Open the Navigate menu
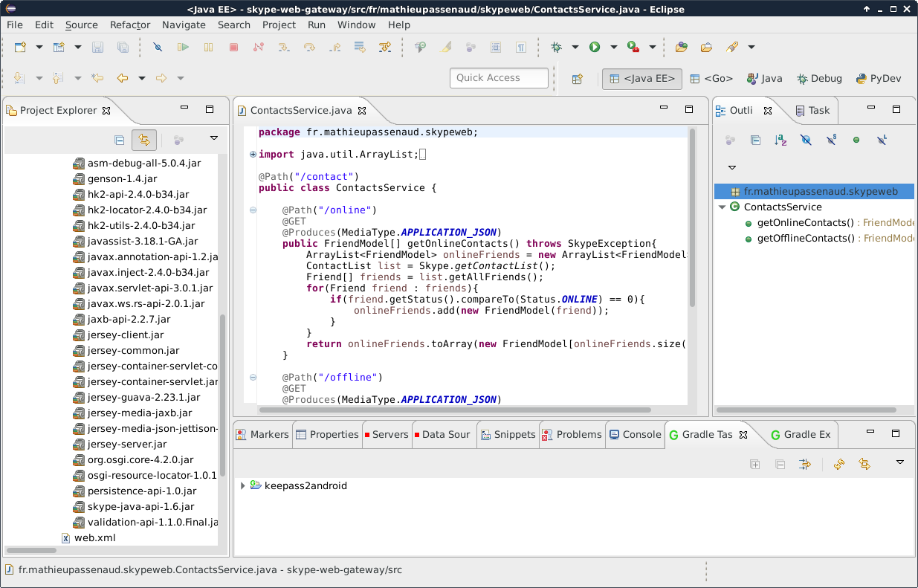The width and height of the screenshot is (918, 588). click(184, 25)
